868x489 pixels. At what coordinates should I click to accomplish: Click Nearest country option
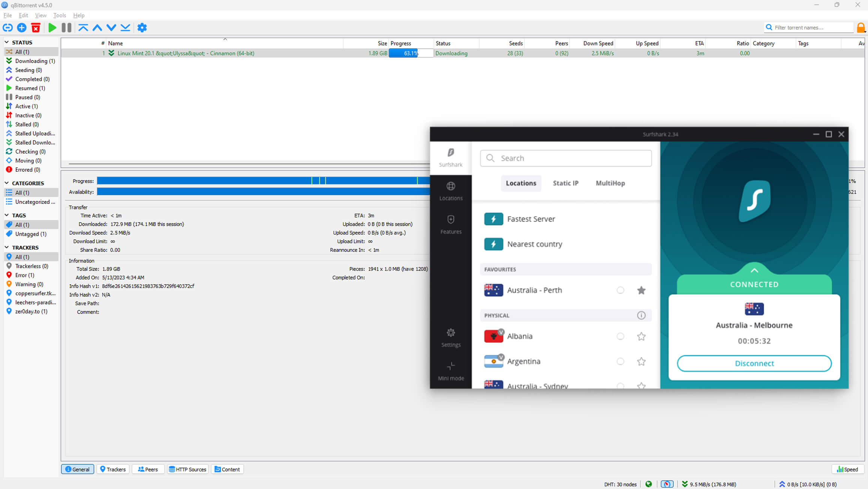(565, 244)
